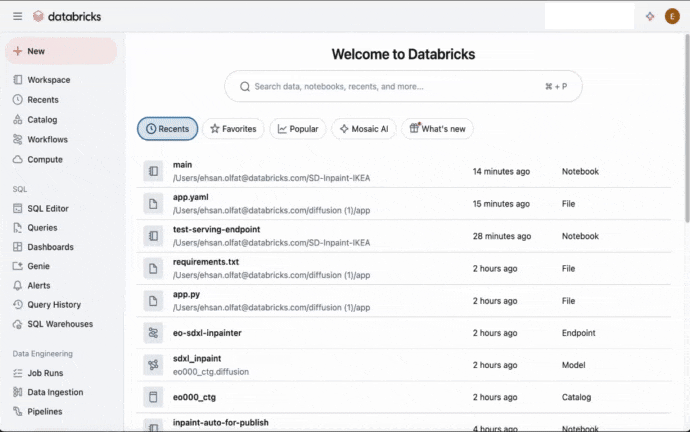
Task: Open the What's new tab
Action: 437,129
